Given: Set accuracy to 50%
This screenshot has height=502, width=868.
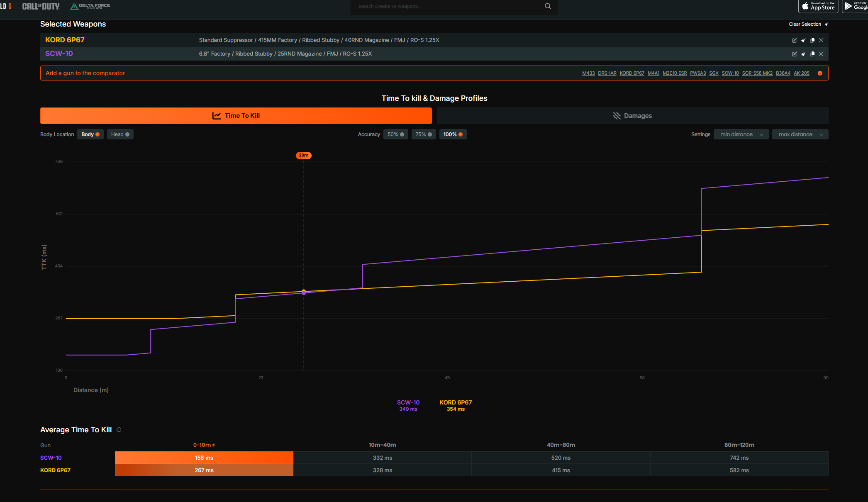Looking at the screenshot, I should coord(395,134).
